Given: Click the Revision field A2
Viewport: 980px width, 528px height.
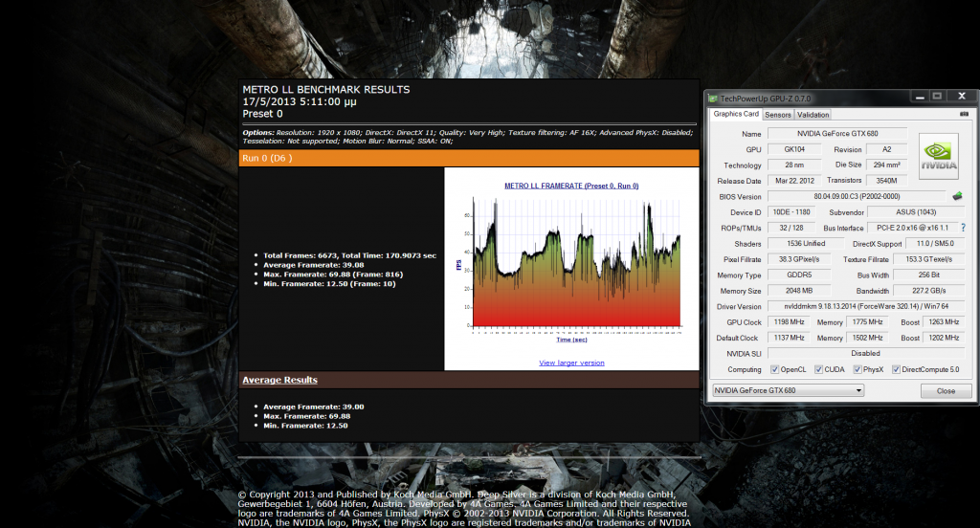Looking at the screenshot, I should [x=886, y=149].
